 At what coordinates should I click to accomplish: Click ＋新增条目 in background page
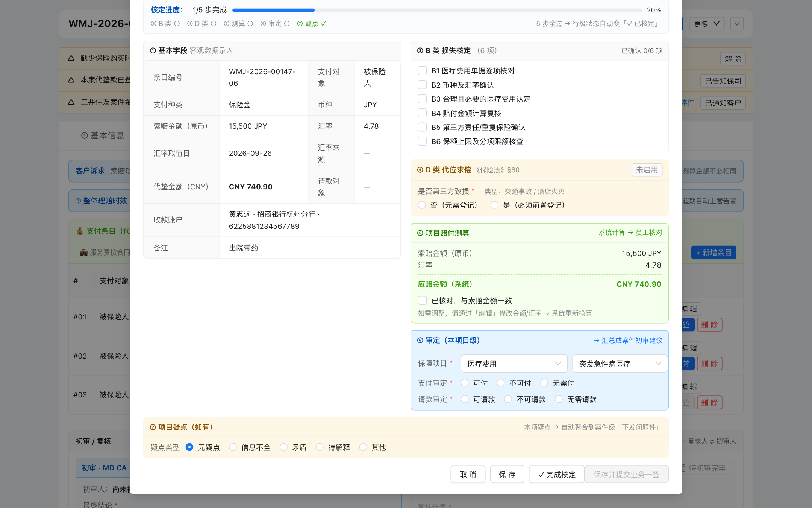(714, 252)
